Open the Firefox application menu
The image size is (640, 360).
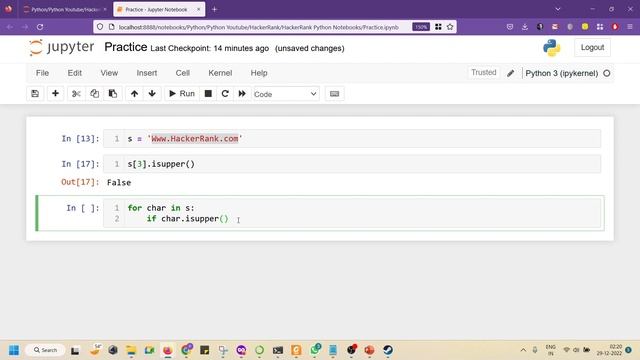tap(630, 27)
